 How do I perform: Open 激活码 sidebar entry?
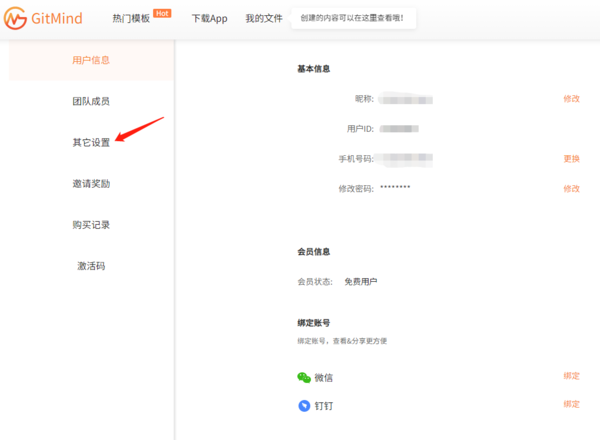click(91, 266)
